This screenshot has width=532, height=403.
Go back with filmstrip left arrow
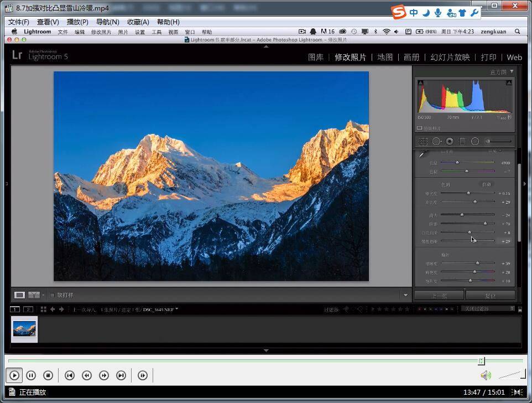coord(53,309)
